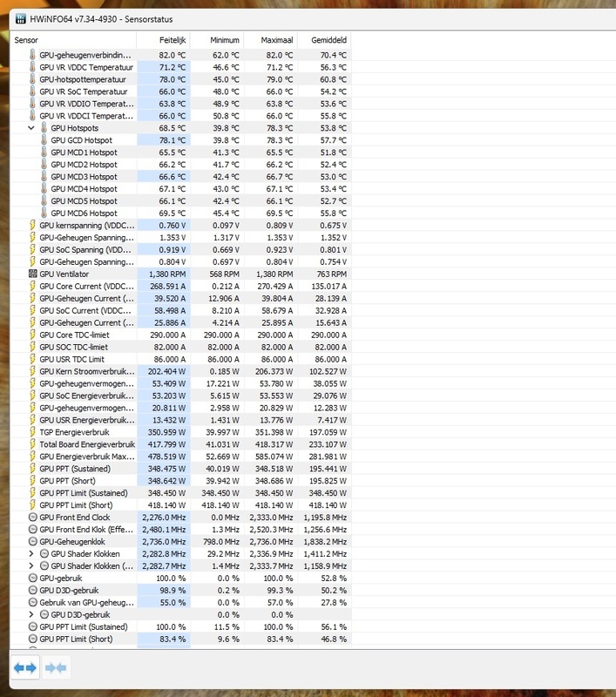Click the Maximaal column header

(271, 40)
